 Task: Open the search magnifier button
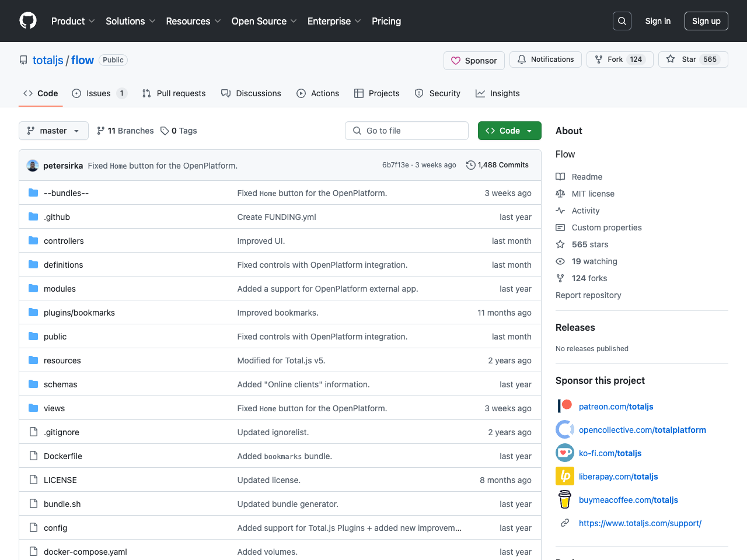click(622, 21)
